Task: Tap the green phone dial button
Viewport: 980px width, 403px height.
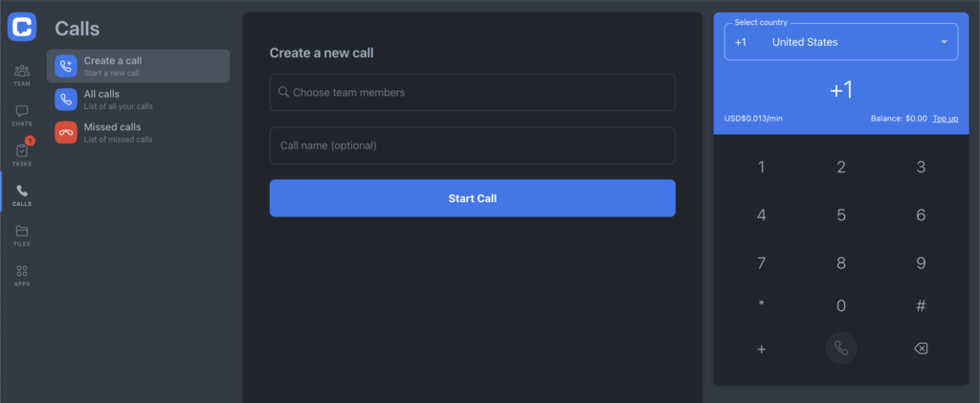Action: point(840,348)
